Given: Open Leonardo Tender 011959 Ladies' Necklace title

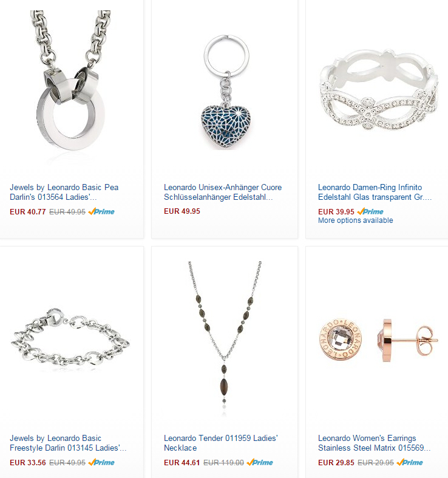Looking at the screenshot, I should (x=221, y=443).
